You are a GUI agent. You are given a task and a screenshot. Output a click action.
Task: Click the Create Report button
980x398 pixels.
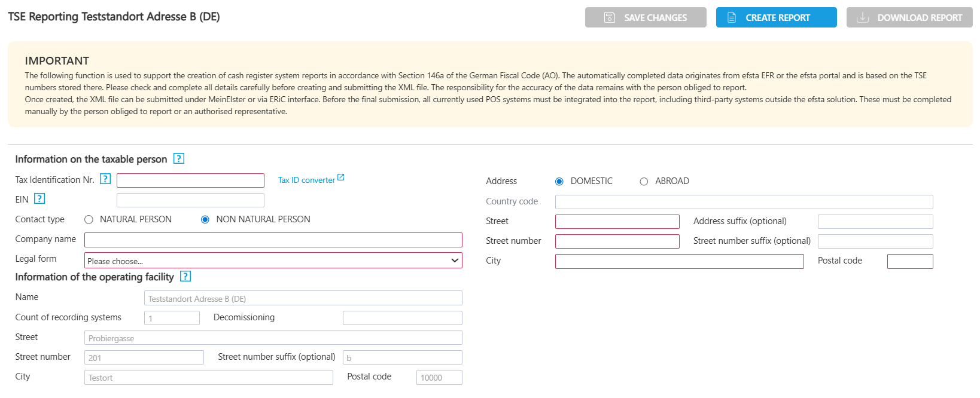(777, 17)
